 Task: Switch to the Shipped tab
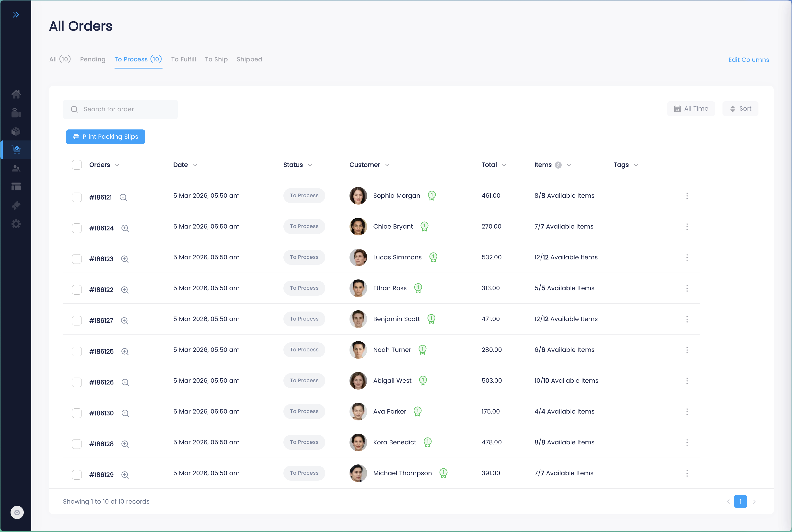pyautogui.click(x=249, y=59)
